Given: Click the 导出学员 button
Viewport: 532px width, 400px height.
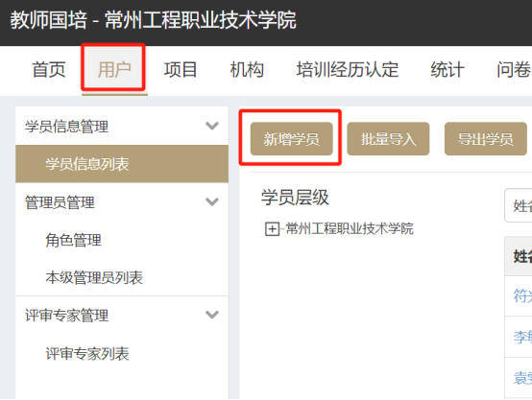Looking at the screenshot, I should coord(486,139).
